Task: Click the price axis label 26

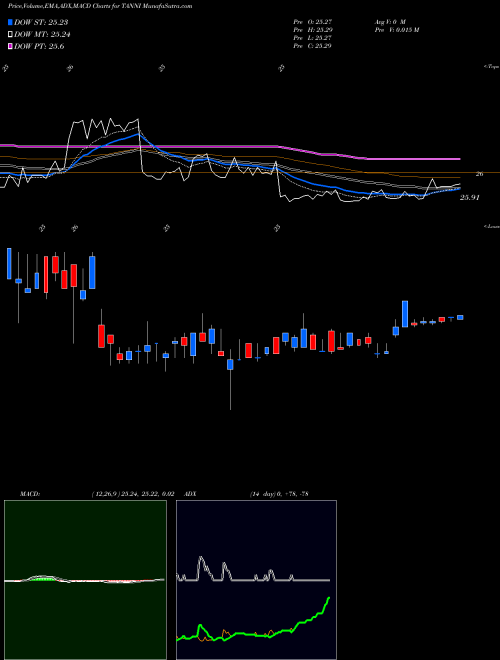Action: (479, 173)
